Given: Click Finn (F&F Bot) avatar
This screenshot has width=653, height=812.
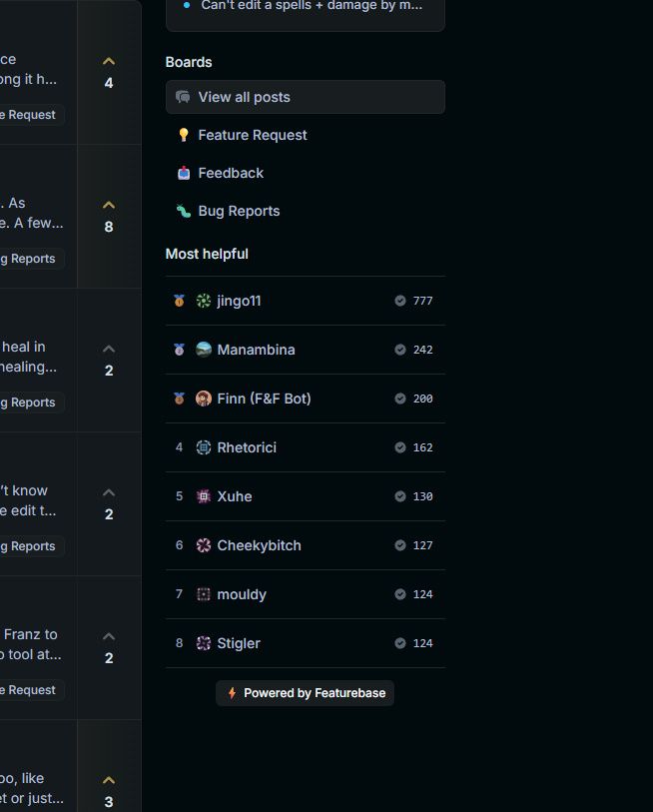Looking at the screenshot, I should point(204,399).
